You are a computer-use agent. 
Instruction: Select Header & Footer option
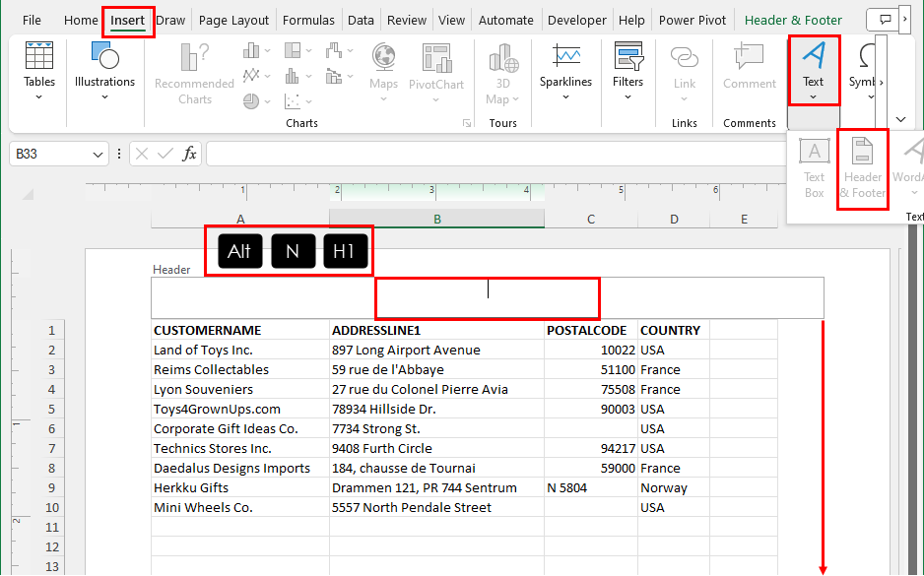863,169
